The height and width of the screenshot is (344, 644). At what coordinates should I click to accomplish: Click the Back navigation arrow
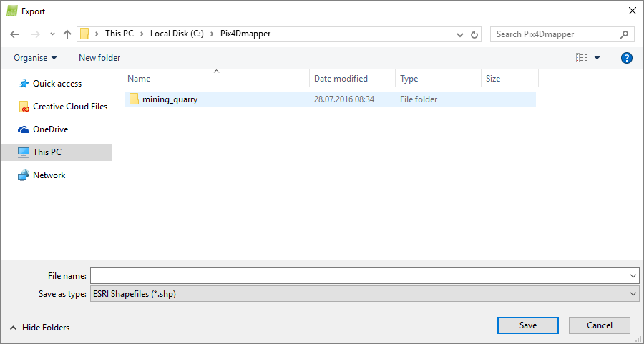pos(14,34)
